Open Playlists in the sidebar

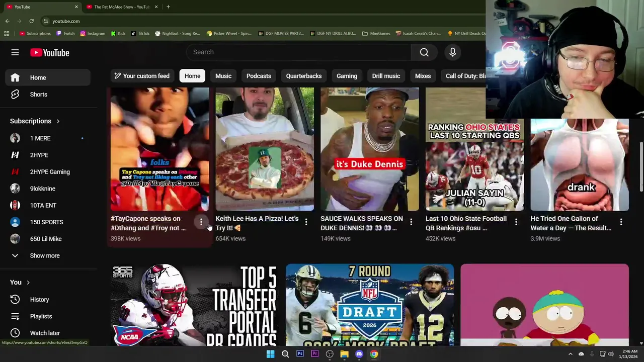coord(48,316)
